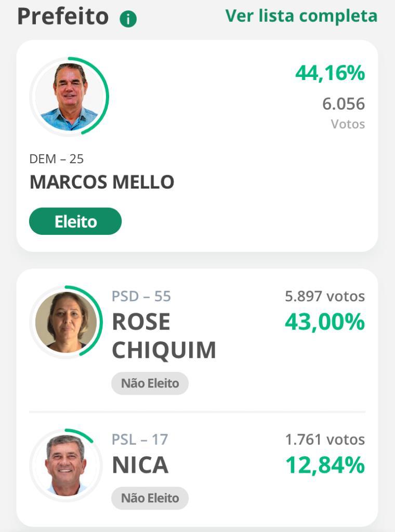This screenshot has width=395, height=532.
Task: Click the green info icon beside Prefeito
Action: 128,19
